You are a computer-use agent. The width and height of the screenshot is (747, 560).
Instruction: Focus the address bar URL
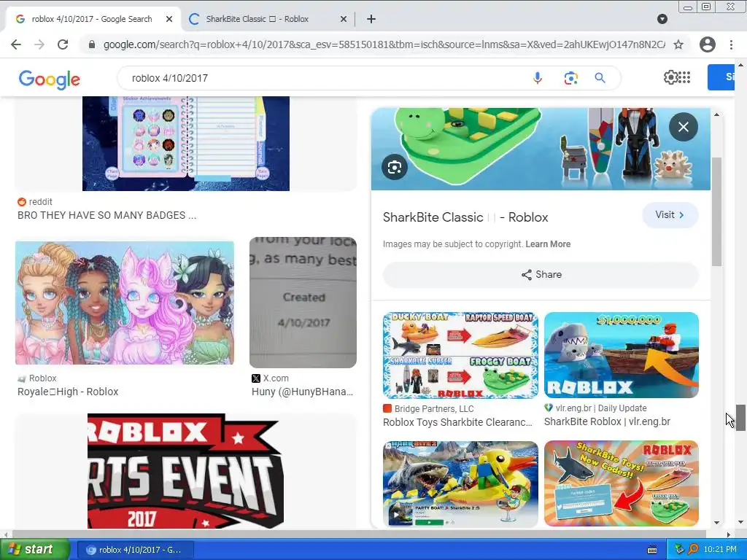tap(384, 44)
